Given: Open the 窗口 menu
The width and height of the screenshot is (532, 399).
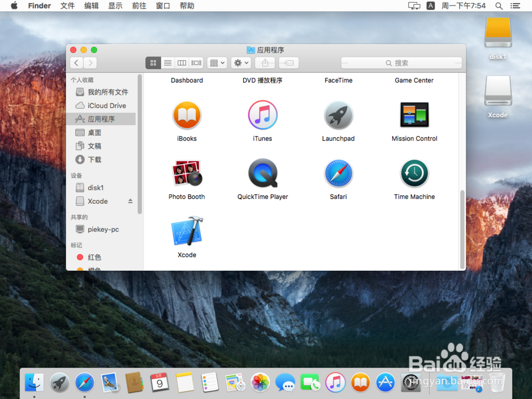Looking at the screenshot, I should pyautogui.click(x=163, y=6).
